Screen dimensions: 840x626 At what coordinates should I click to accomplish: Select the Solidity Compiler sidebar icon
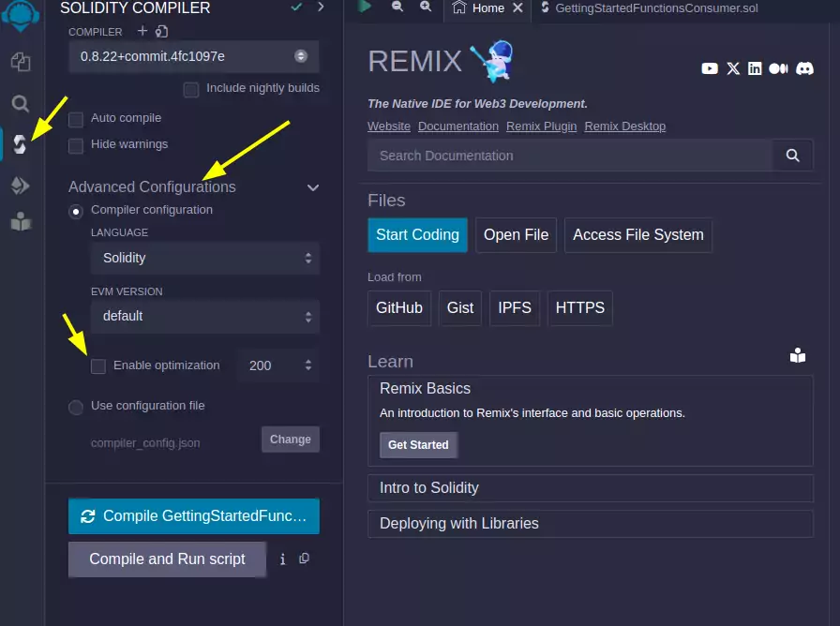coord(20,144)
